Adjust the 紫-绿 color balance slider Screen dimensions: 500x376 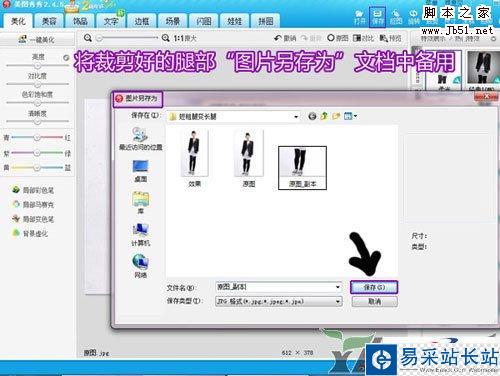point(37,153)
